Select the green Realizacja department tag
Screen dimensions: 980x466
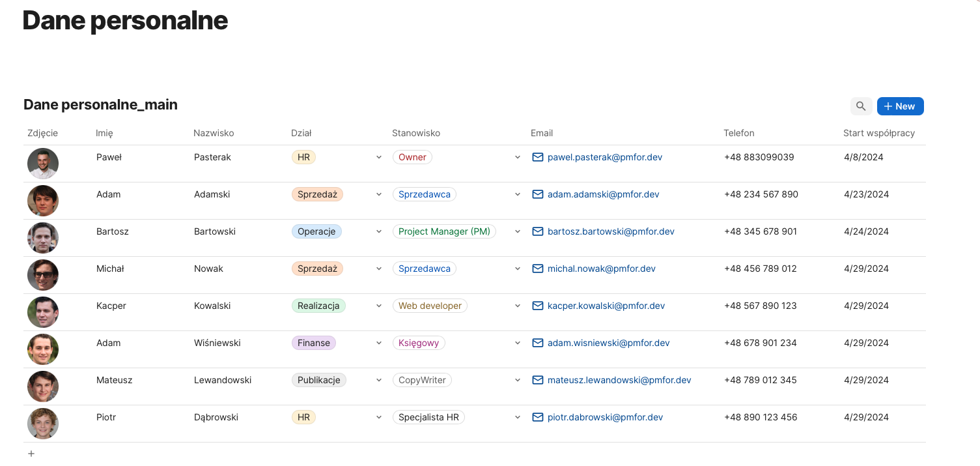(x=318, y=306)
